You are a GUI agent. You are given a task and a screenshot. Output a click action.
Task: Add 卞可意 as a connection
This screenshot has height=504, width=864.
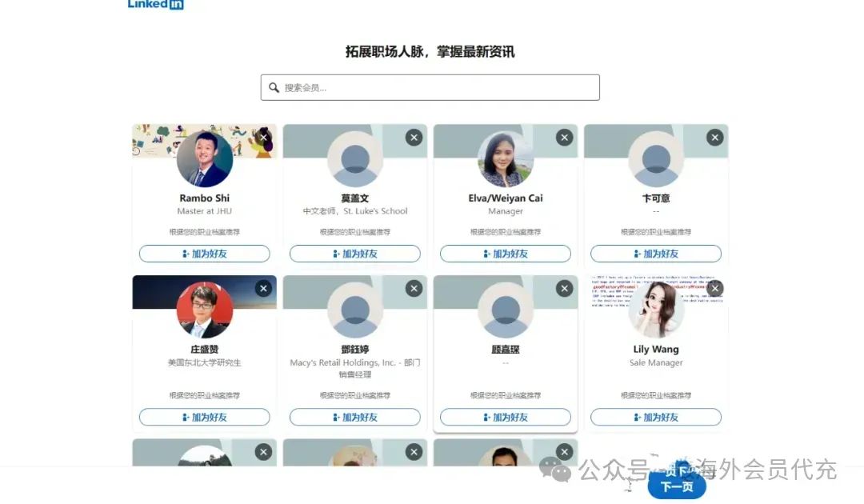coord(656,254)
